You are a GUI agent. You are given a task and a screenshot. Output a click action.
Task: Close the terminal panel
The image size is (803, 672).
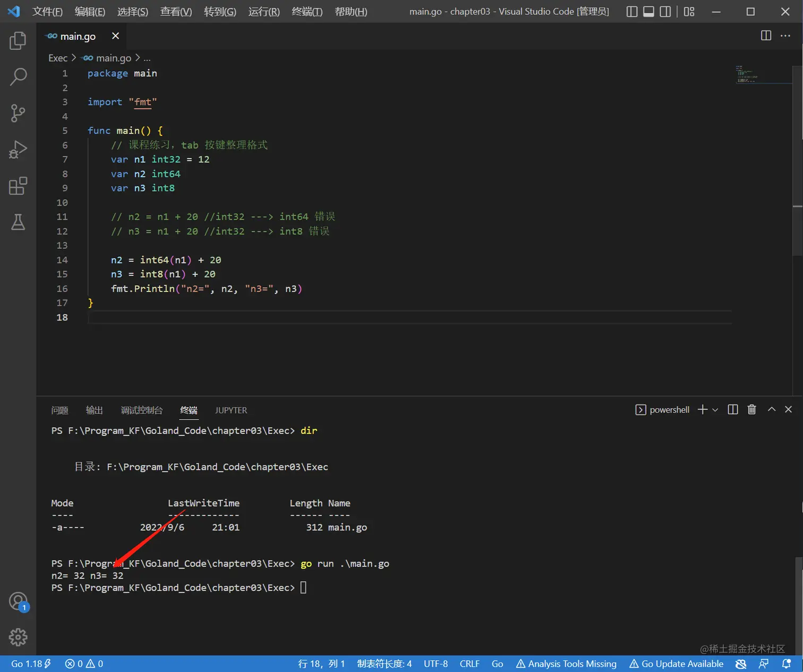[788, 409]
